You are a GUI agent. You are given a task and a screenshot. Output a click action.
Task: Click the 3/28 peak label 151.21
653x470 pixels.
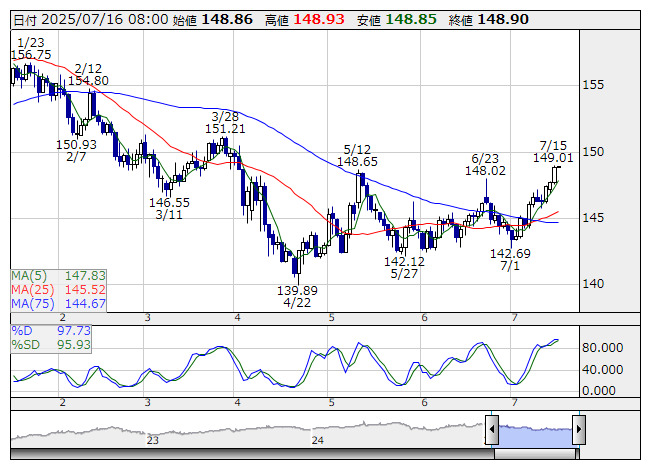[225, 129]
